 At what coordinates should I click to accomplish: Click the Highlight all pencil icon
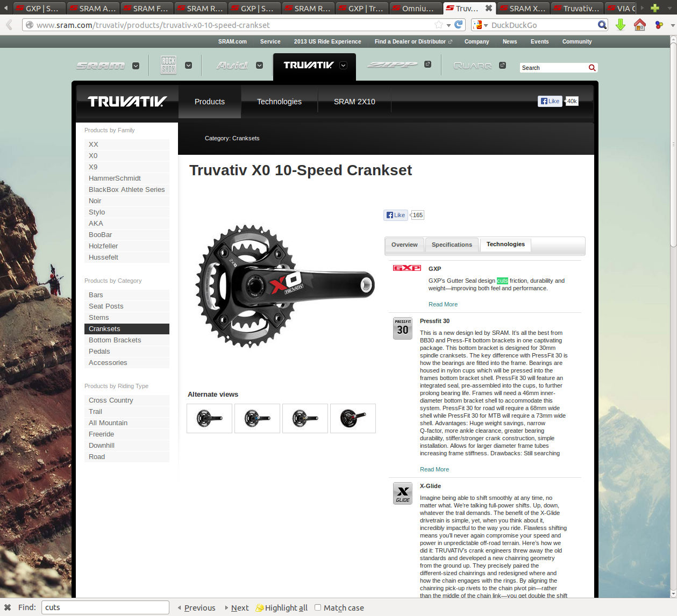[x=260, y=607]
